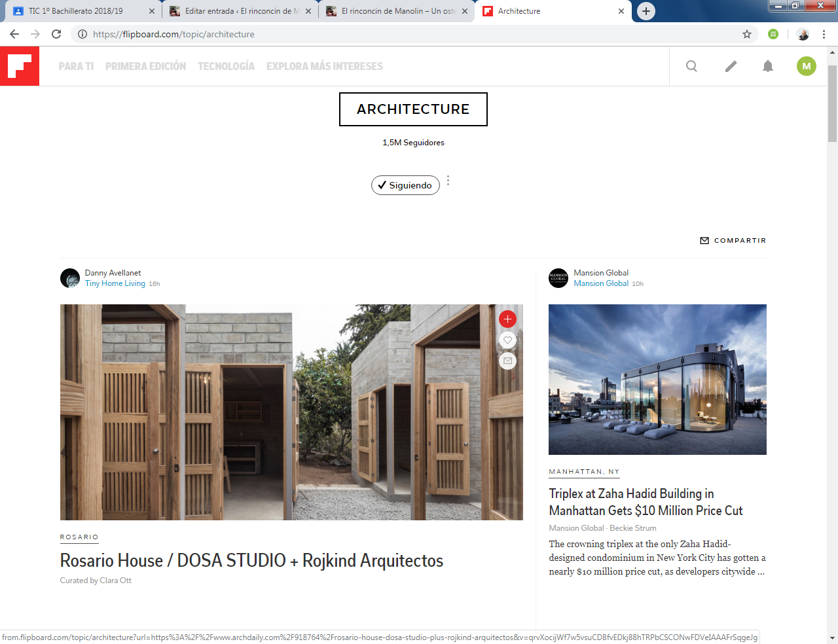This screenshot has width=838, height=644.
Task: Reload the page with the refresh icon
Action: (56, 34)
